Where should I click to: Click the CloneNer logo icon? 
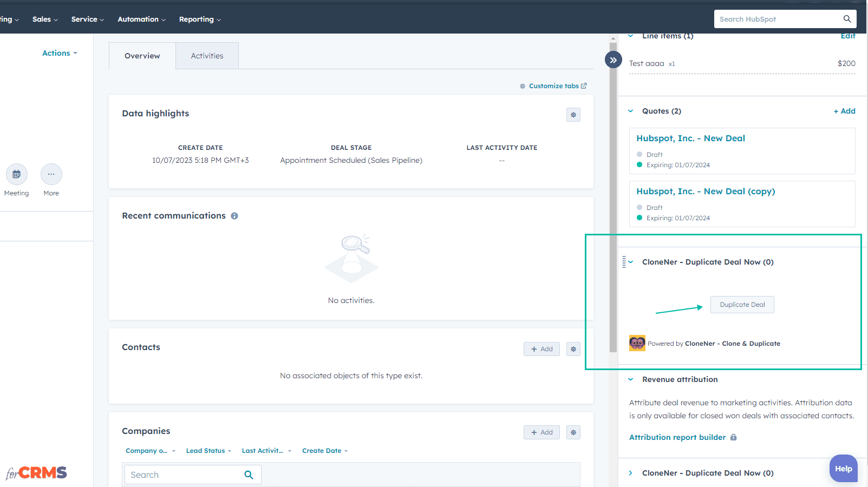tap(637, 343)
